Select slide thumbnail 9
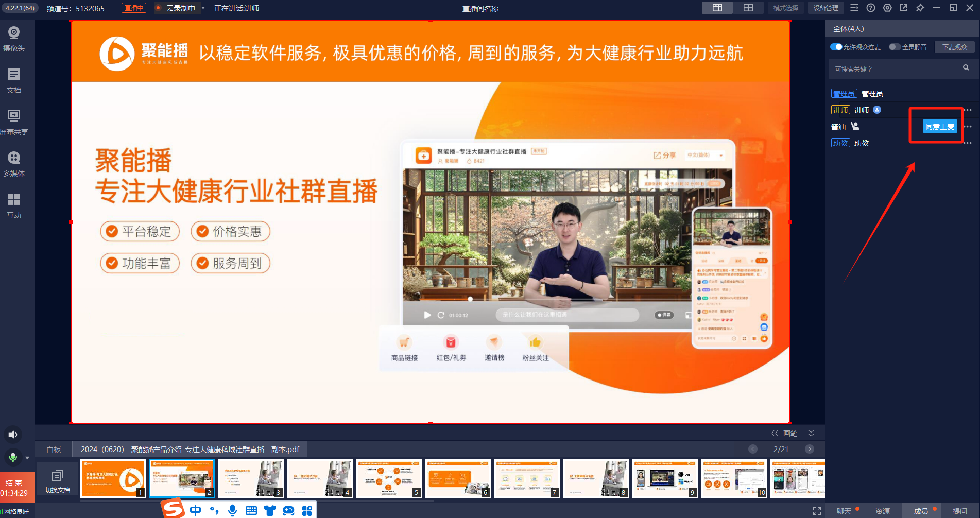This screenshot has height=518, width=980. 665,478
